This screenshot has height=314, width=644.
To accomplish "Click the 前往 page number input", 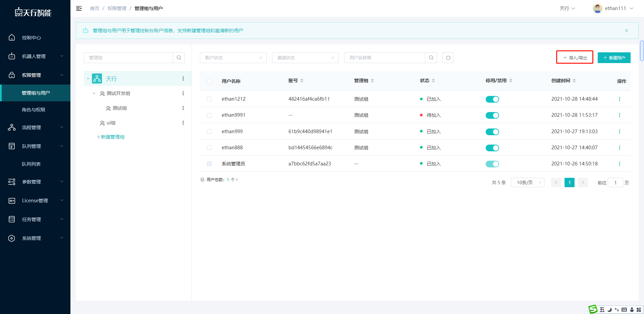I will (x=615, y=182).
